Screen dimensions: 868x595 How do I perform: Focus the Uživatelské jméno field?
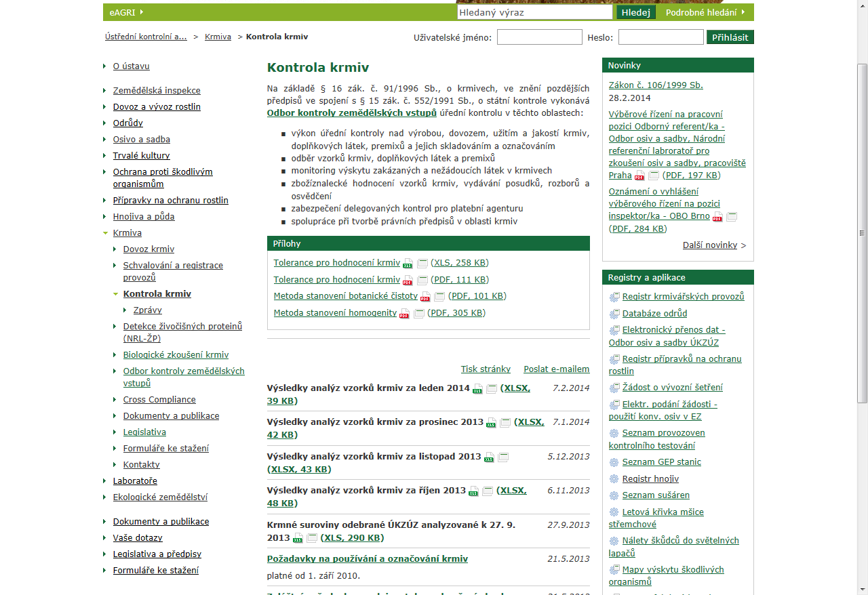[x=540, y=37]
